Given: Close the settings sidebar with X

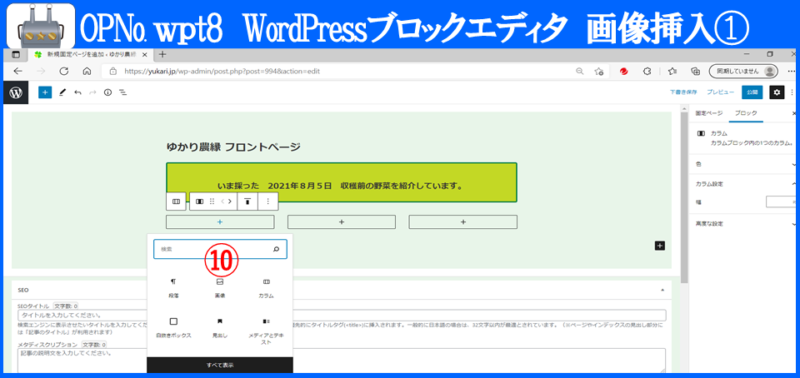Looking at the screenshot, I should pos(794,113).
